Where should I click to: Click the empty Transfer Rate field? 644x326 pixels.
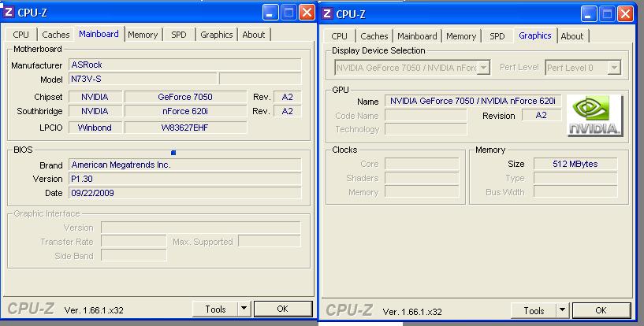(x=133, y=242)
